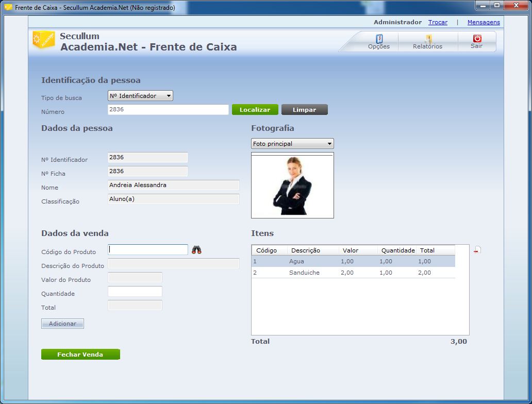The image size is (532, 404).
Task: Open the Opções menu icon
Action: (379, 39)
